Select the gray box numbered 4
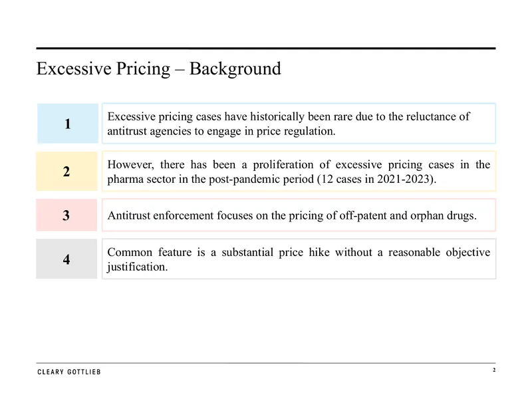 66,259
